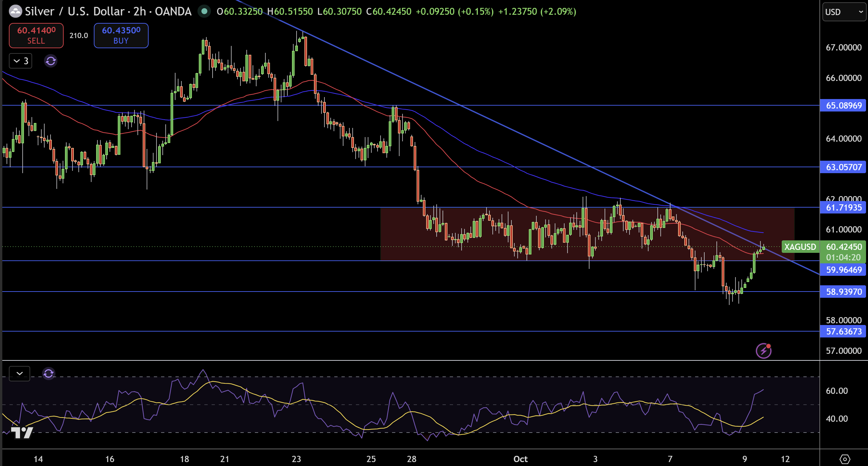Select the 65.08969 horizontal line price label
The image size is (868, 466).
843,106
